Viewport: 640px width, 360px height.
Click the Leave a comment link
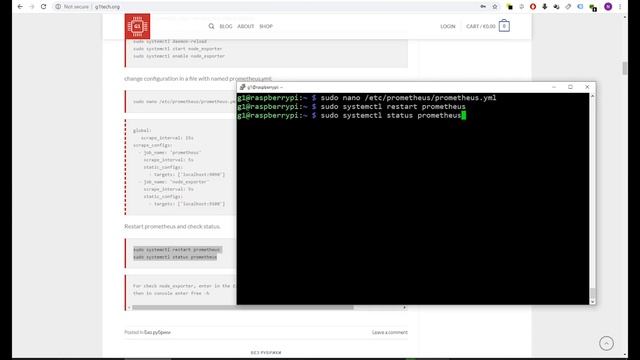tap(390, 332)
